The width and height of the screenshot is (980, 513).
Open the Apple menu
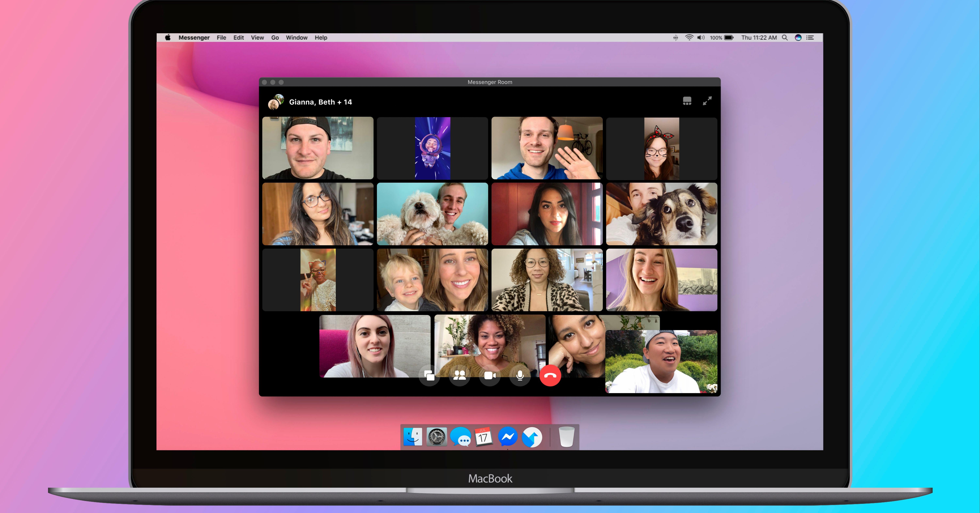(168, 37)
